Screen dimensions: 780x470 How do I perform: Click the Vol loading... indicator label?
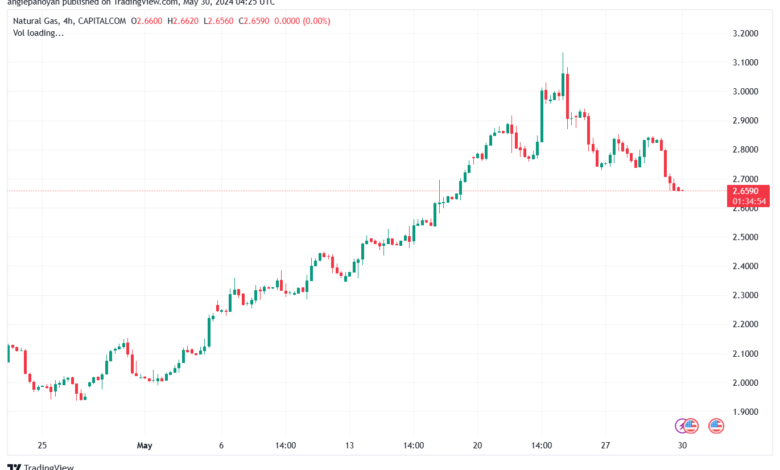click(x=38, y=33)
